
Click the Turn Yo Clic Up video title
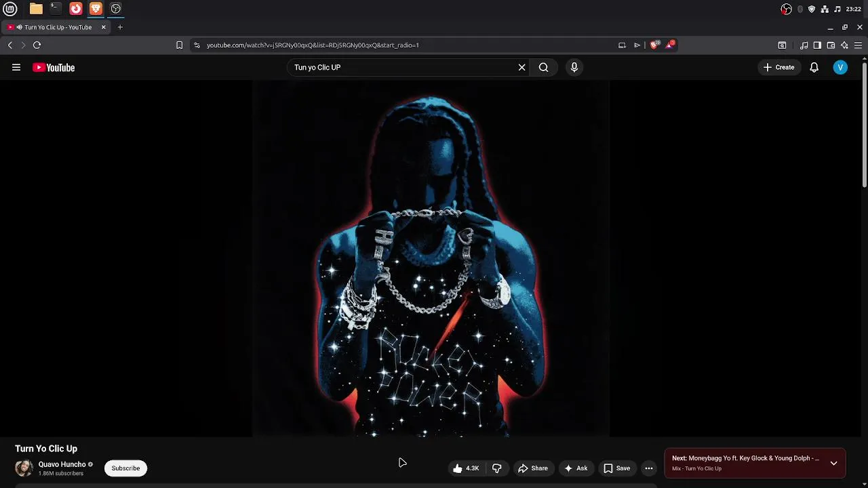point(46,449)
